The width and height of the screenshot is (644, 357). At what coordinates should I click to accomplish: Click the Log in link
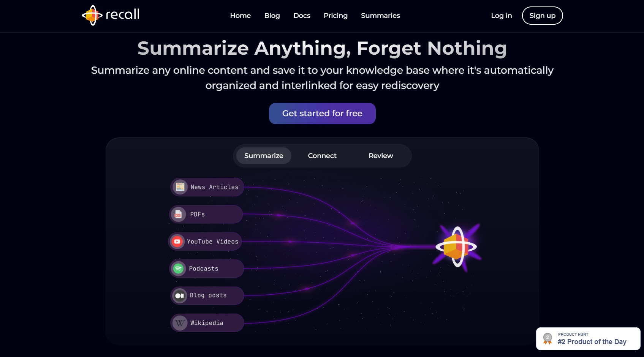tap(502, 16)
